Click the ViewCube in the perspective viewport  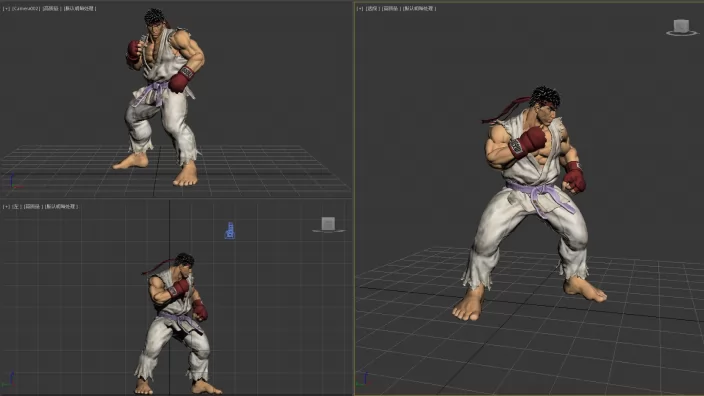click(681, 25)
